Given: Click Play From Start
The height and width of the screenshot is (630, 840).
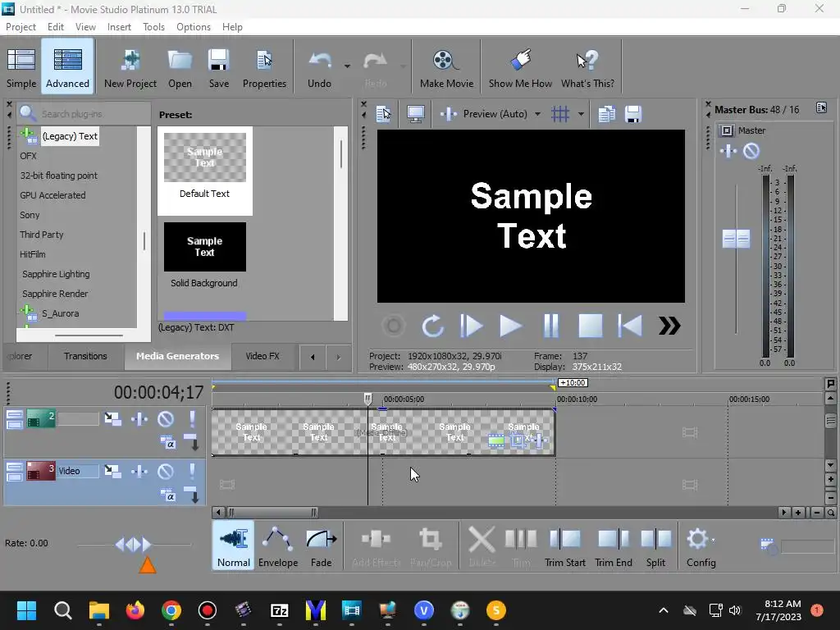Looking at the screenshot, I should point(472,325).
